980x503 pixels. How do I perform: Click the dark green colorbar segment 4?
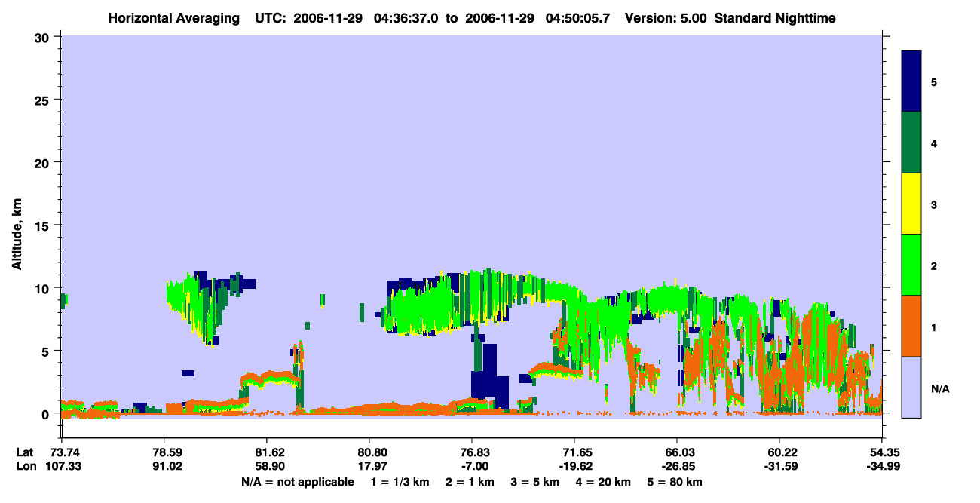[x=911, y=143]
